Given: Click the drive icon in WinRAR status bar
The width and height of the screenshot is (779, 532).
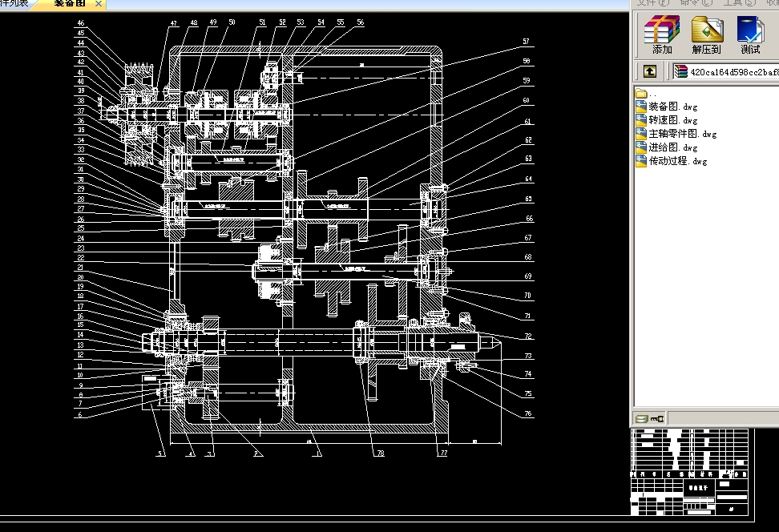Looking at the screenshot, I should 642,419.
